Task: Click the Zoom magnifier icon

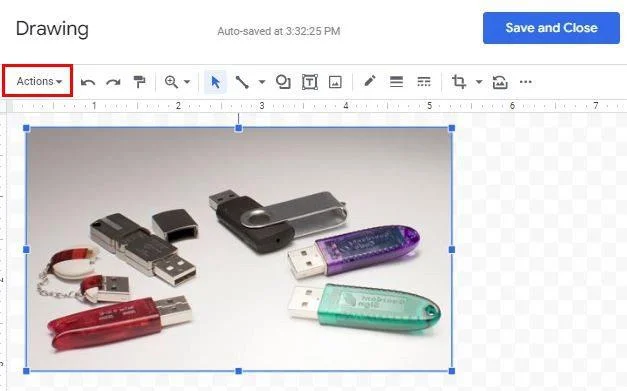Action: (x=172, y=82)
